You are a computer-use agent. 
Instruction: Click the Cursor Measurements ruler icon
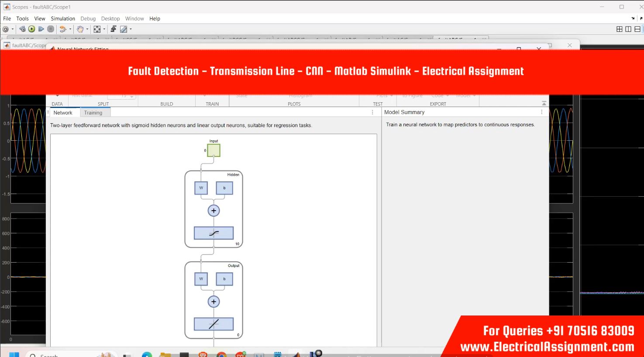[124, 29]
